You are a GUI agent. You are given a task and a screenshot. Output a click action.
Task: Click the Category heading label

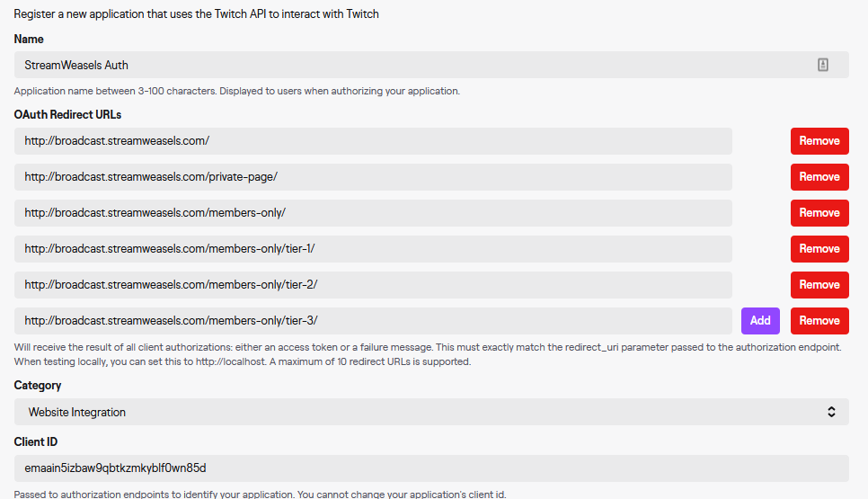tap(38, 386)
